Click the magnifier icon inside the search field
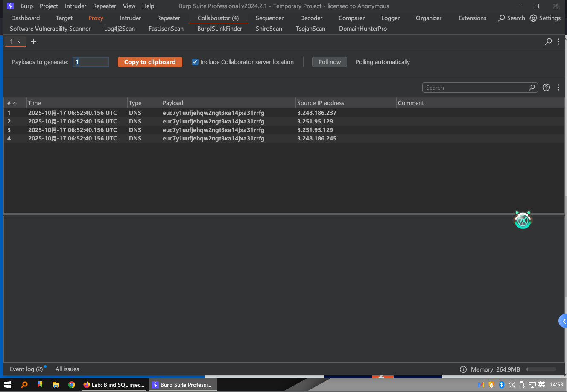The height and width of the screenshot is (392, 567). coord(532,88)
